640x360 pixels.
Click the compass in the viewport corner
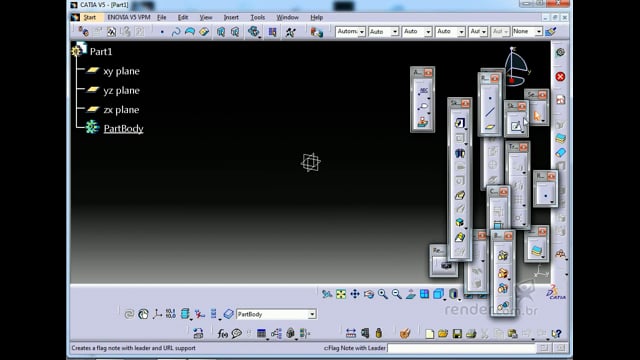coord(516,66)
